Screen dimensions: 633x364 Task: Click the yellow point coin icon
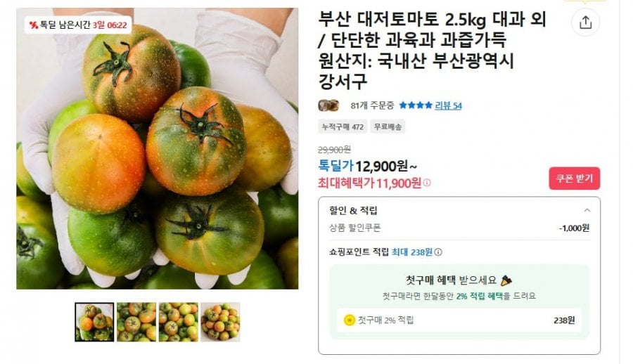click(x=349, y=320)
